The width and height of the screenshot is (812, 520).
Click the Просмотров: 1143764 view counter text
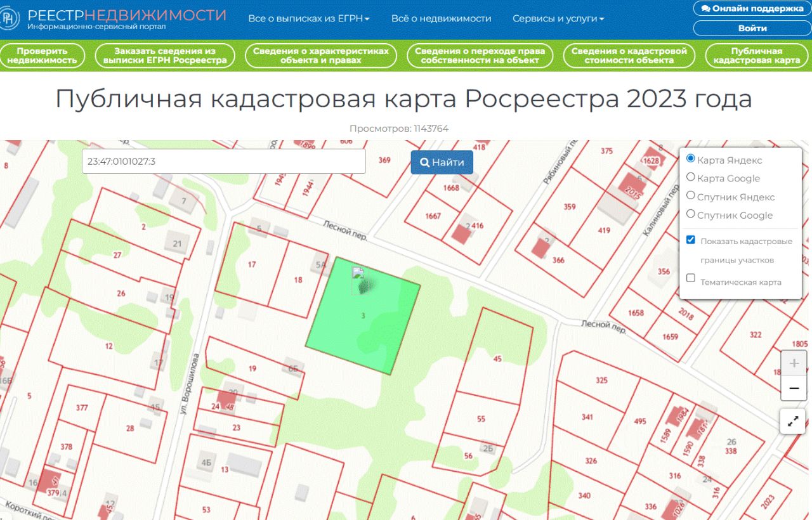[x=399, y=129]
